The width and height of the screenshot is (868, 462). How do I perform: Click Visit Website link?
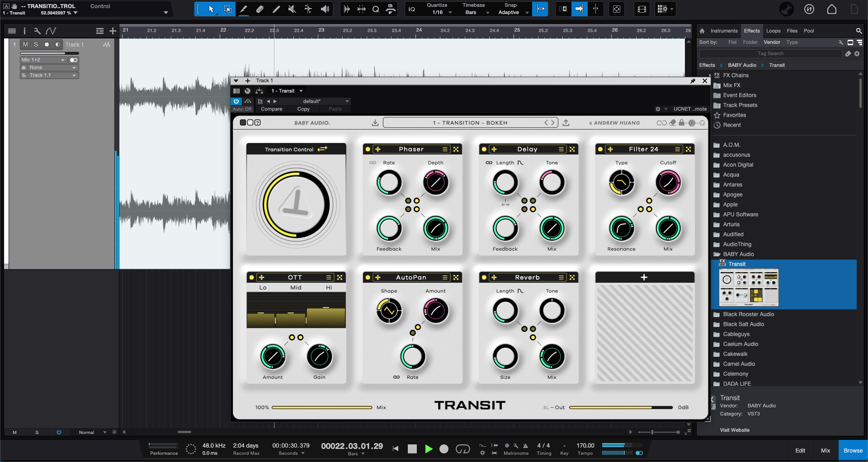click(x=735, y=430)
